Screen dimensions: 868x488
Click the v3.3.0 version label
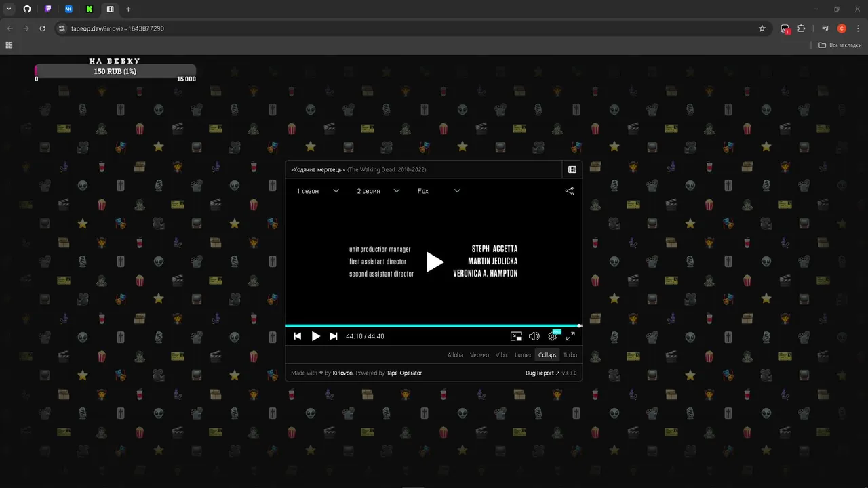pos(569,373)
